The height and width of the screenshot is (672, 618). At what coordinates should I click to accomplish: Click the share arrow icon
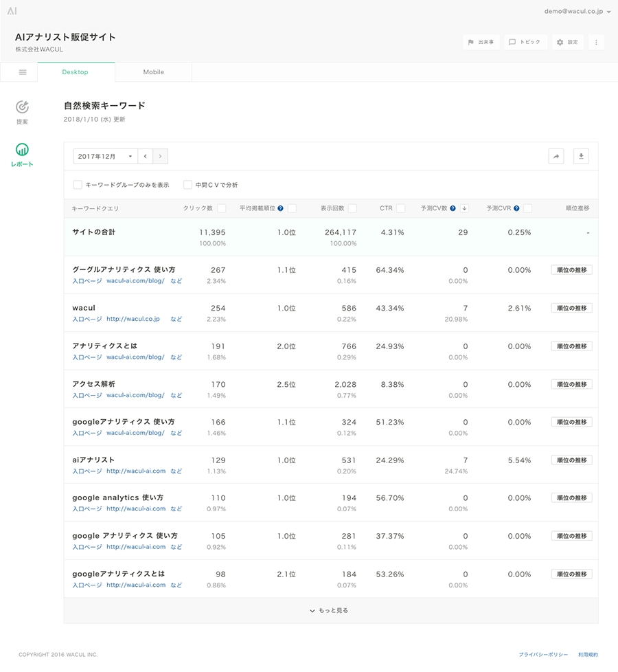(x=556, y=157)
